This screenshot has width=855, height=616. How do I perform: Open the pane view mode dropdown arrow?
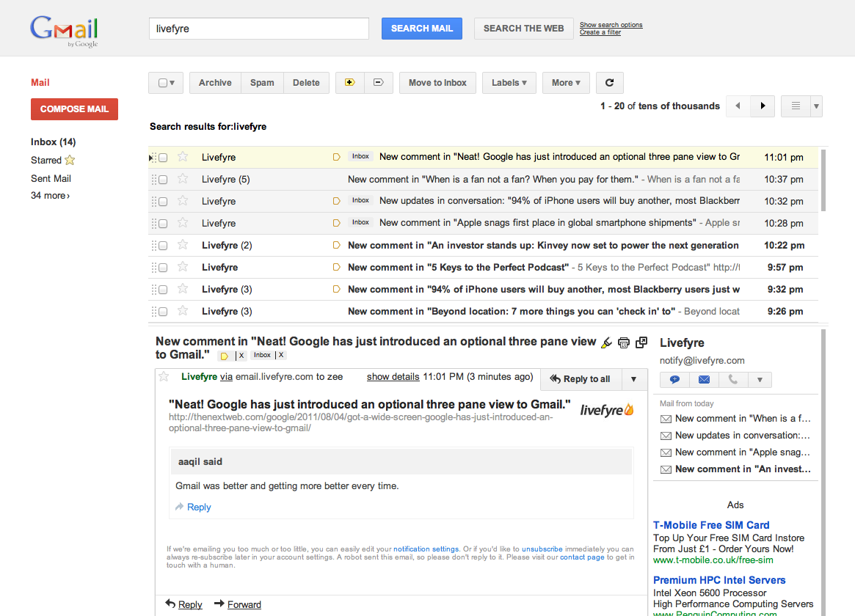point(816,106)
